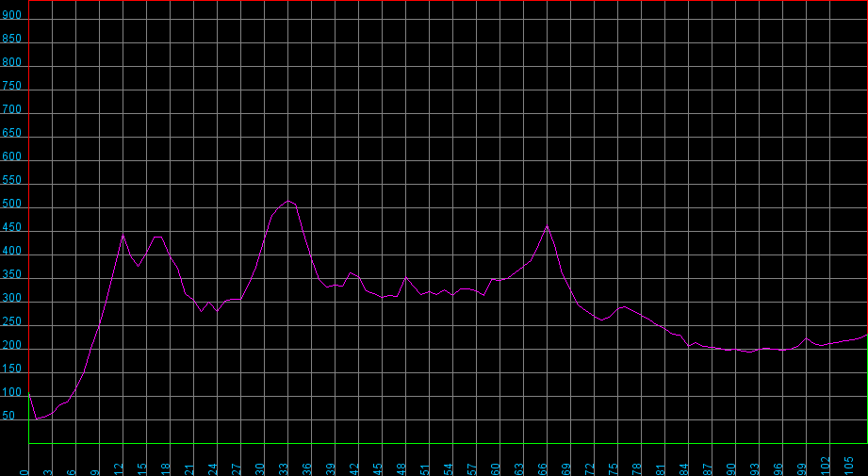This screenshot has width=868, height=476.
Task: Click the y-axis label 350
Action: coord(11,274)
